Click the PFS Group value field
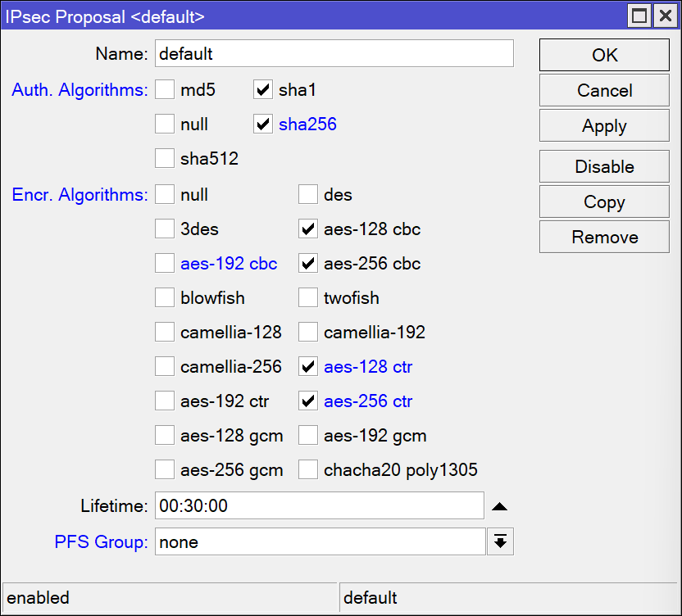Screen dimensions: 682x616 [x=321, y=541]
